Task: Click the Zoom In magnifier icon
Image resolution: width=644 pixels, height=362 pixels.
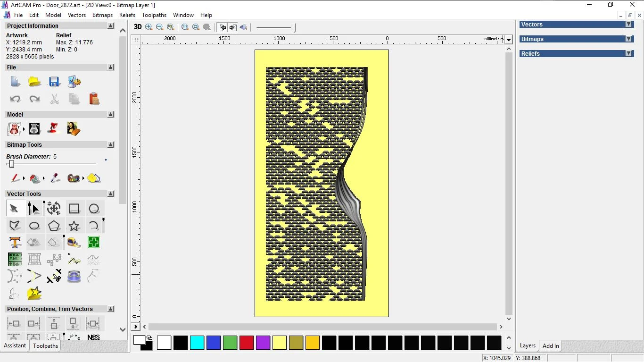Action: coord(149,27)
